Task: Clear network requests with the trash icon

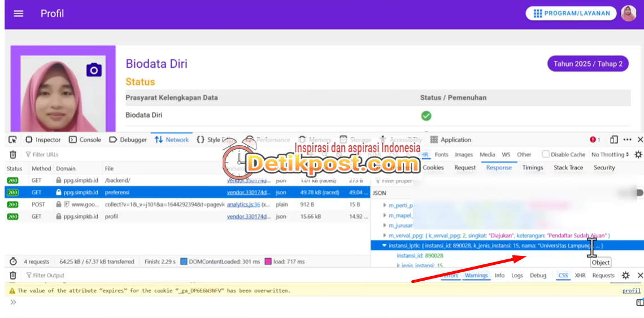Action: (x=13, y=154)
